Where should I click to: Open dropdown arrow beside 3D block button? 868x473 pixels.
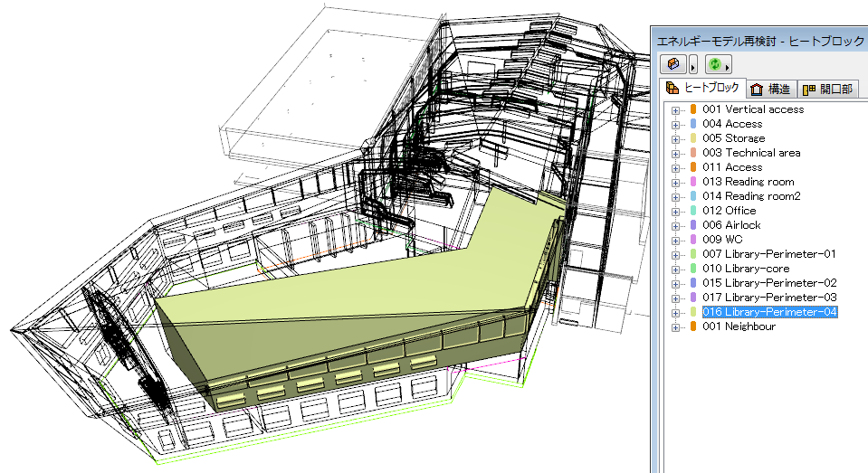pos(693,65)
